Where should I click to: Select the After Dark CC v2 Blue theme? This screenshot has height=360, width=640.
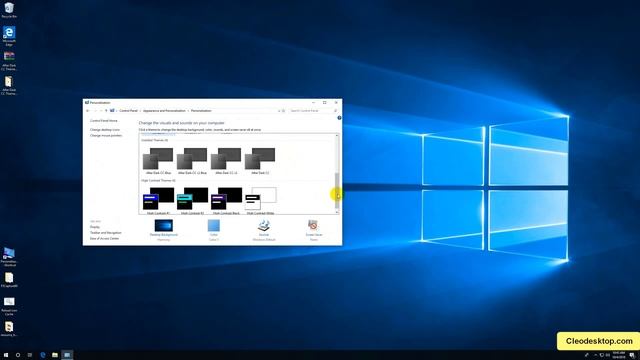(x=192, y=161)
